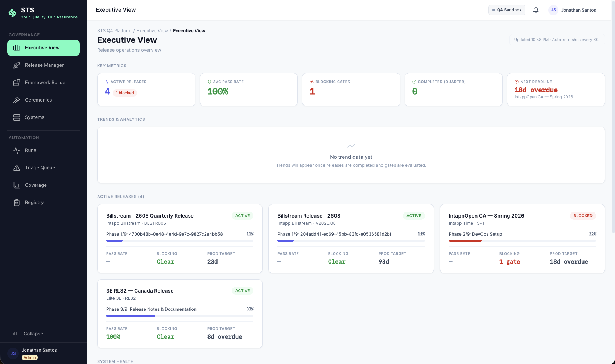
Task: Select the Runs automation icon
Action: (x=17, y=150)
